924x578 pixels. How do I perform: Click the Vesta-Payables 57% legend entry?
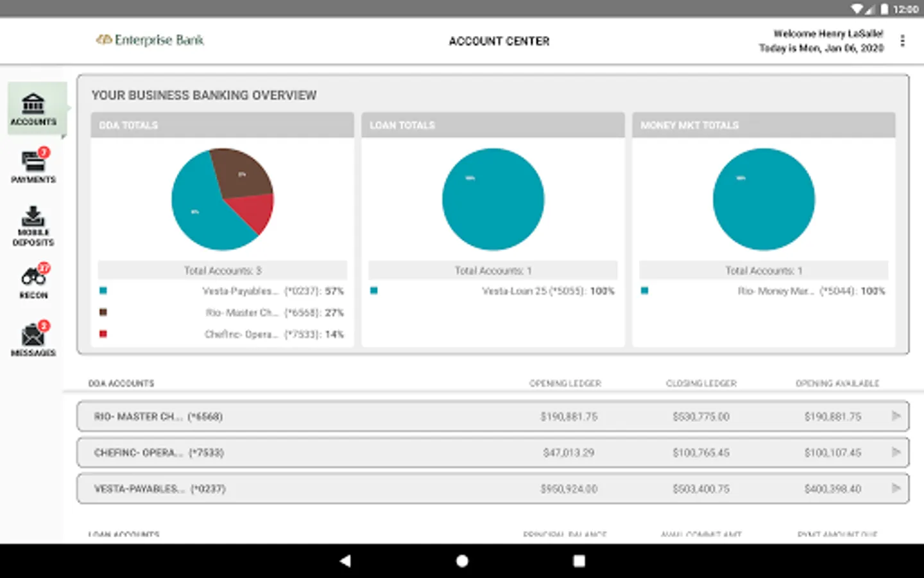pyautogui.click(x=273, y=291)
